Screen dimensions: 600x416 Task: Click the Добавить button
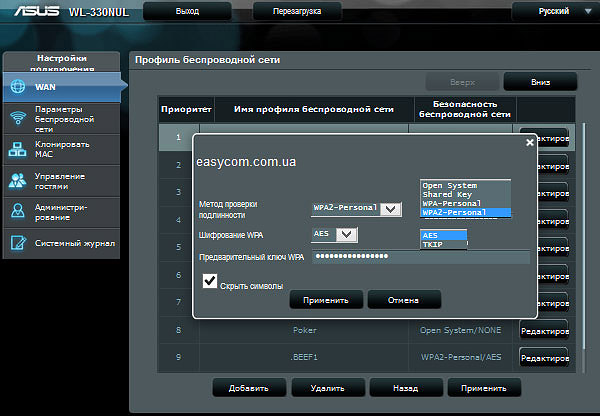coord(249,388)
